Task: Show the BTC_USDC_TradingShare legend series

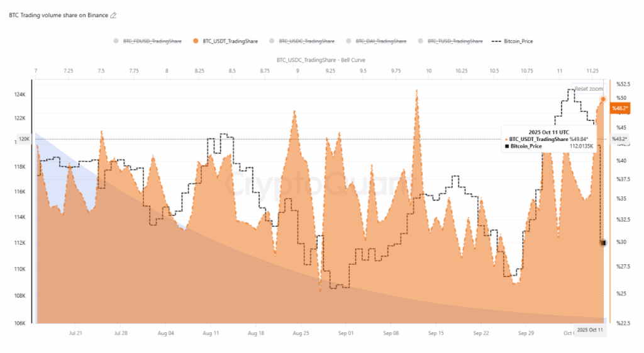Action: (x=307, y=42)
